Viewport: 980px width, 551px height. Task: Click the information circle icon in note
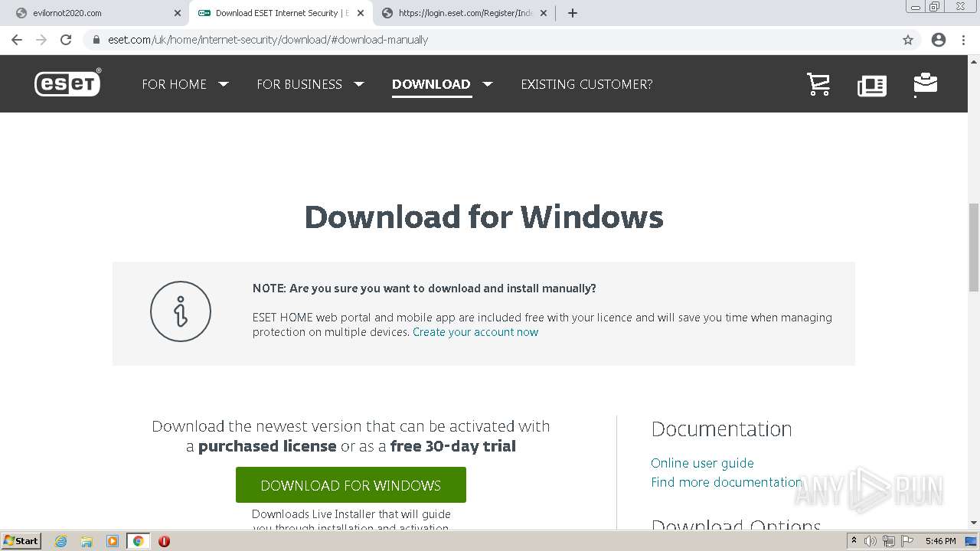point(181,311)
